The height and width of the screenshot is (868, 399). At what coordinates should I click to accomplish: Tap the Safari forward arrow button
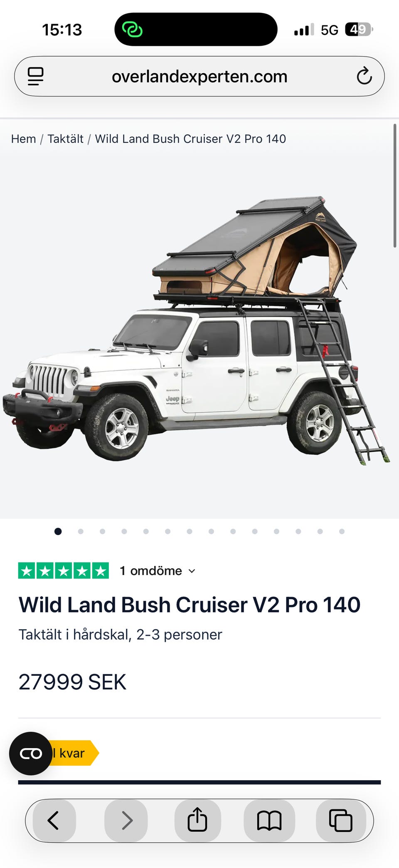coord(126,821)
